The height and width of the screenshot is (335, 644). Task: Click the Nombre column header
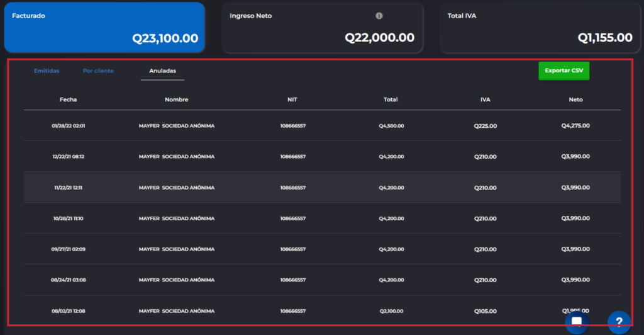(x=176, y=99)
